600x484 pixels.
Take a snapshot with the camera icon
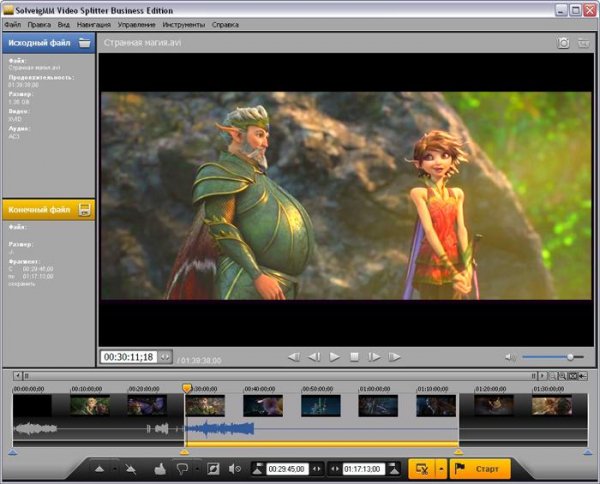563,43
